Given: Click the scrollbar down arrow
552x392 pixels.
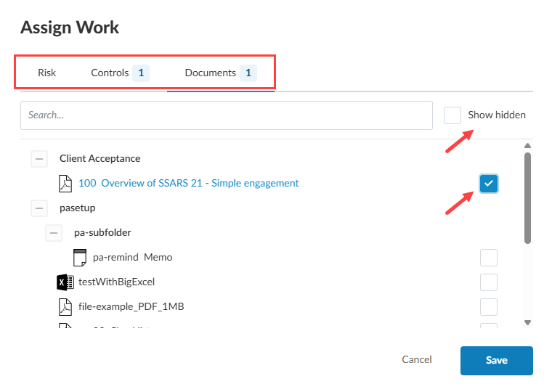Looking at the screenshot, I should coord(527,322).
